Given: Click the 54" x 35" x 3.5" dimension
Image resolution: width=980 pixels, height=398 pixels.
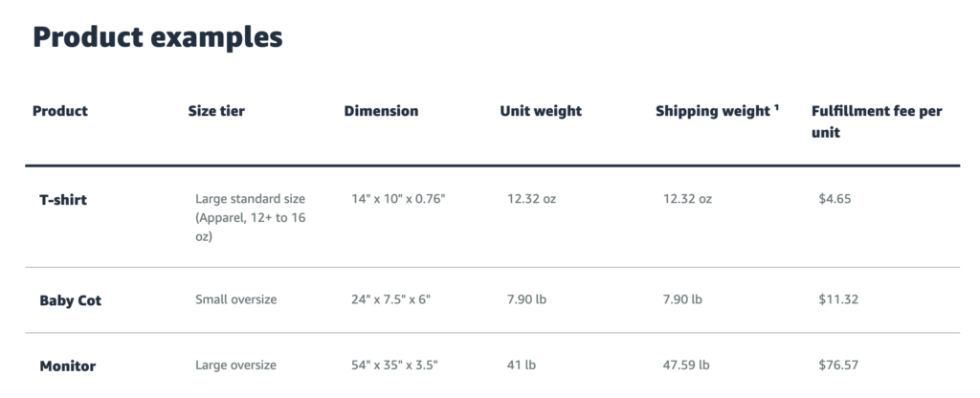Looking at the screenshot, I should [395, 365].
